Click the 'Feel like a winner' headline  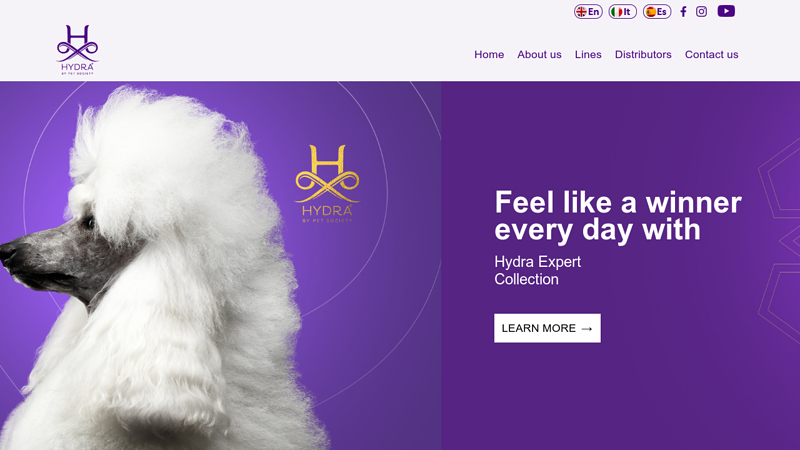click(618, 216)
